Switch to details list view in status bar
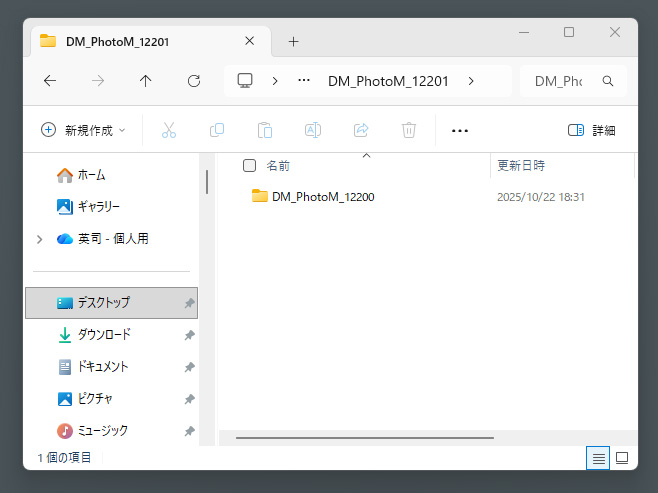Screen dimensions: 658x493 598,458
